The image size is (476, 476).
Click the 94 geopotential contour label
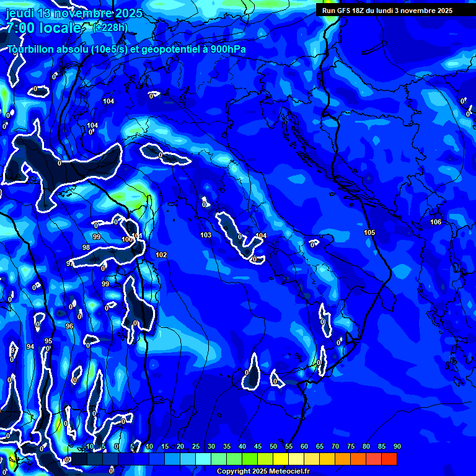pos(30,346)
